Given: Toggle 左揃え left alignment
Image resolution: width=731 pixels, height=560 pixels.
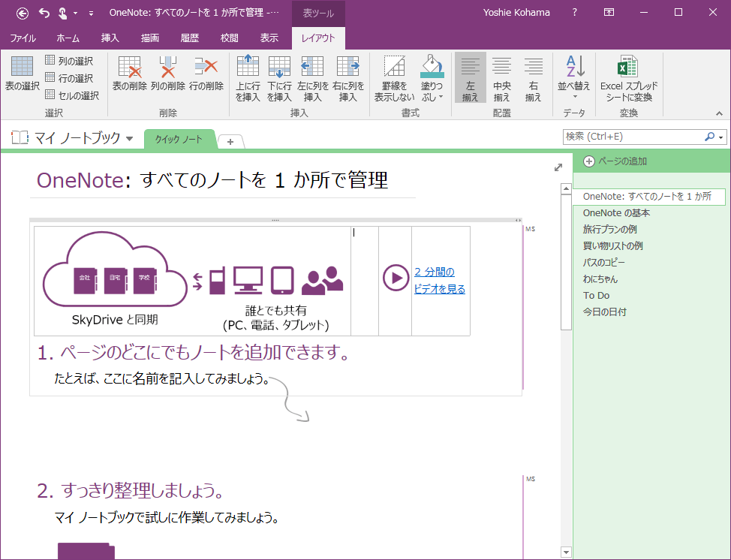Looking at the screenshot, I should (x=470, y=78).
